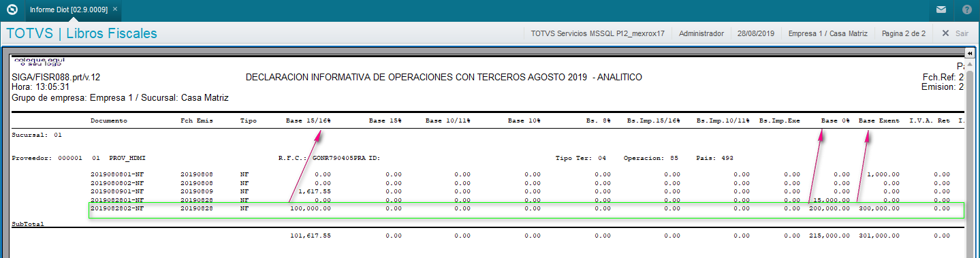Click the Operacion: 85 text
The height and width of the screenshot is (258, 980).
(650, 158)
